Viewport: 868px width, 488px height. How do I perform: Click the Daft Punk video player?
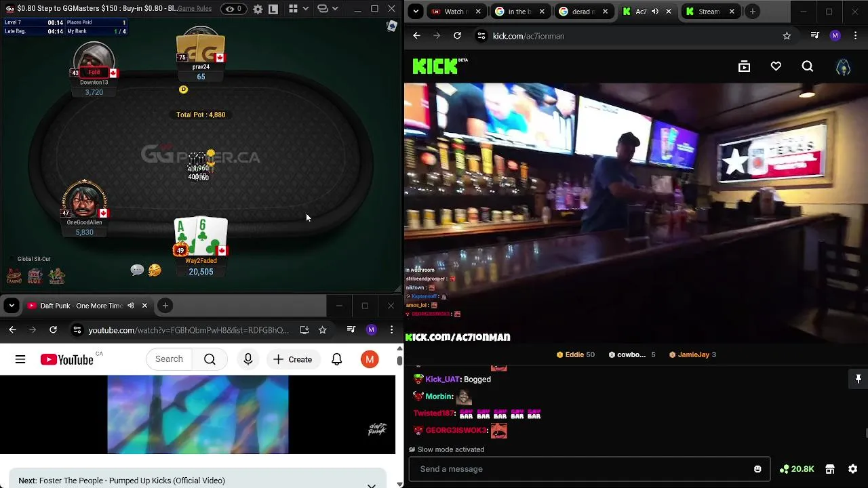198,414
